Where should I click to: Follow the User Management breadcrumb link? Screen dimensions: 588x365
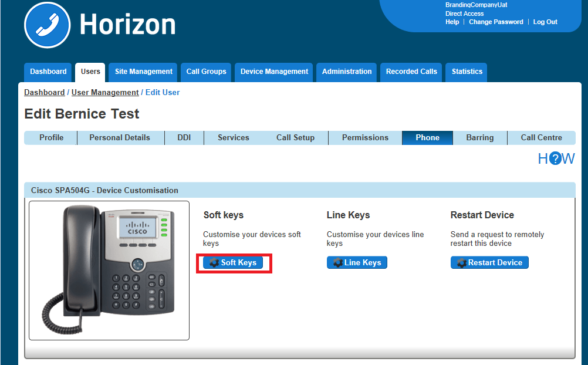(x=105, y=92)
